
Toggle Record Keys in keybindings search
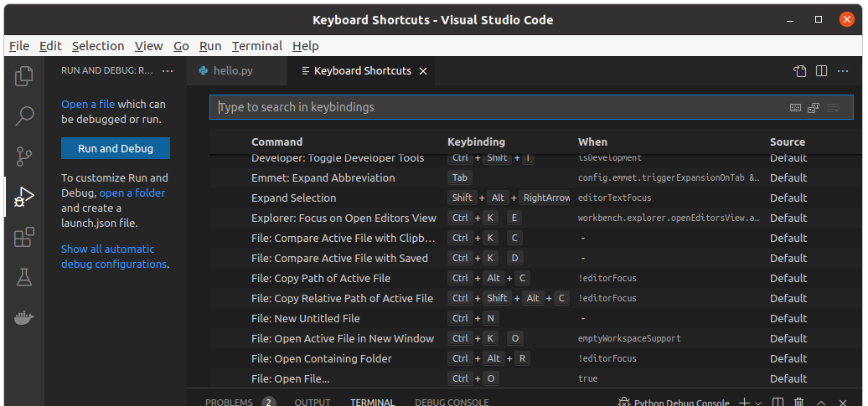point(795,107)
